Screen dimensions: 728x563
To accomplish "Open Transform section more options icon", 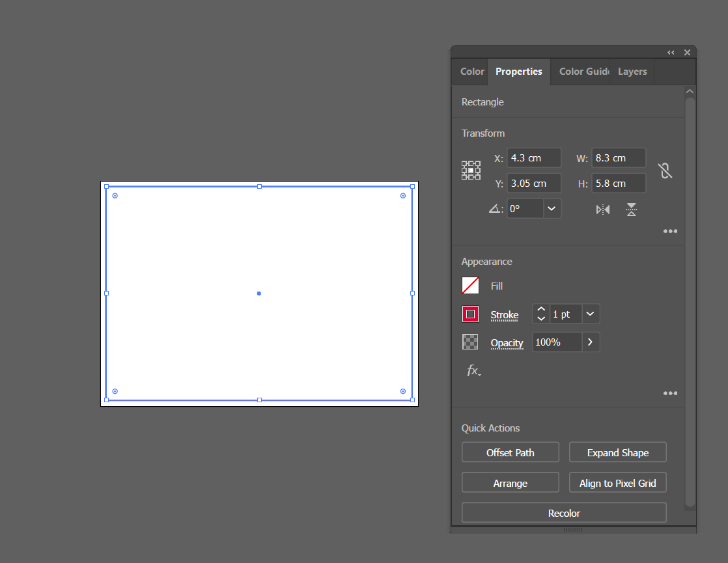I will (x=670, y=231).
